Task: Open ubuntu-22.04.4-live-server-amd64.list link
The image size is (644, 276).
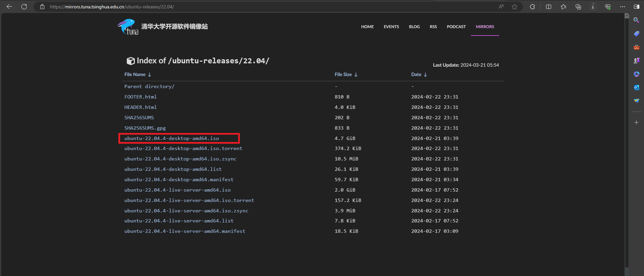Action: [179, 221]
